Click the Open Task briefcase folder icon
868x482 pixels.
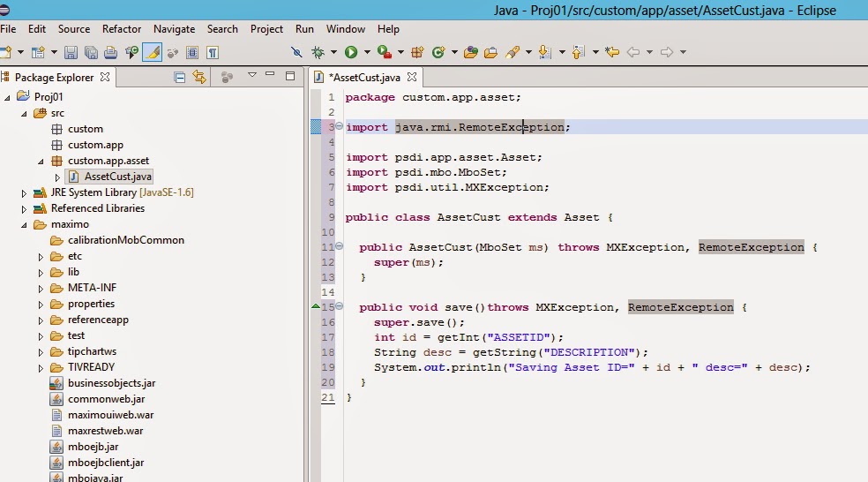pyautogui.click(x=490, y=53)
